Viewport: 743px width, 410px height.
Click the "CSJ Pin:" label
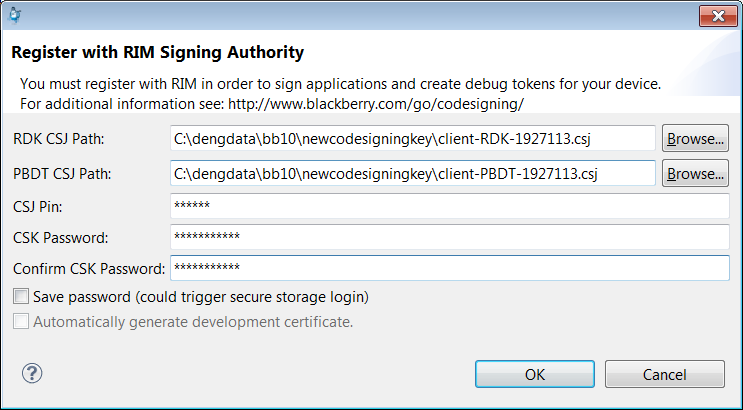38,207
